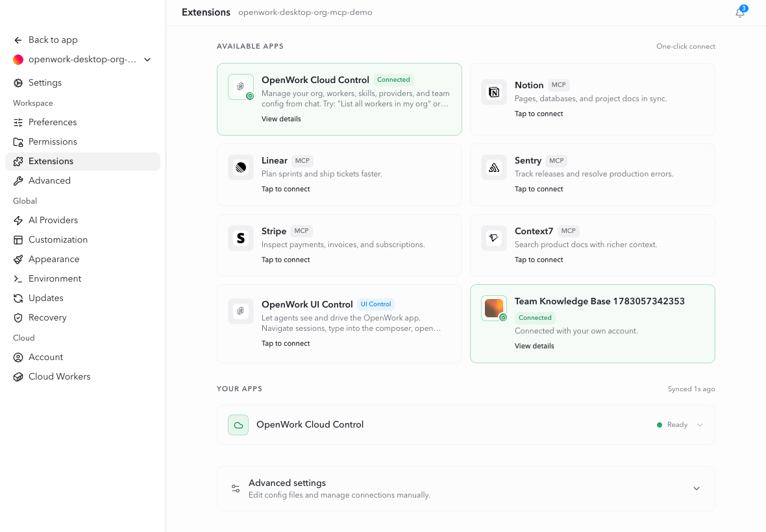Click the Team Knowledge Base 1783057342353 title

(x=599, y=302)
